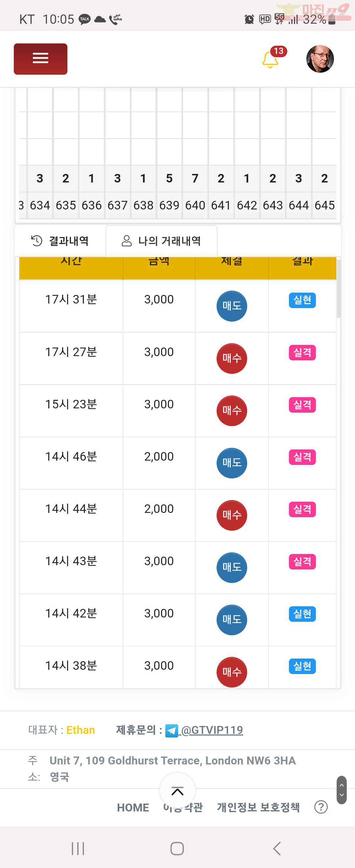Open the @GTVIP119 Telegram link
Image resolution: width=355 pixels, height=868 pixels.
pyautogui.click(x=212, y=730)
